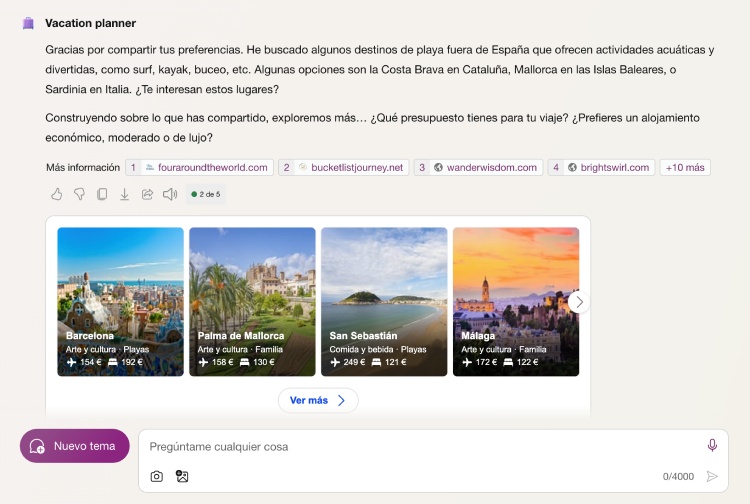Viewport: 750px width, 504px height.
Task: Open brightswirl.com source link
Action: click(x=601, y=167)
